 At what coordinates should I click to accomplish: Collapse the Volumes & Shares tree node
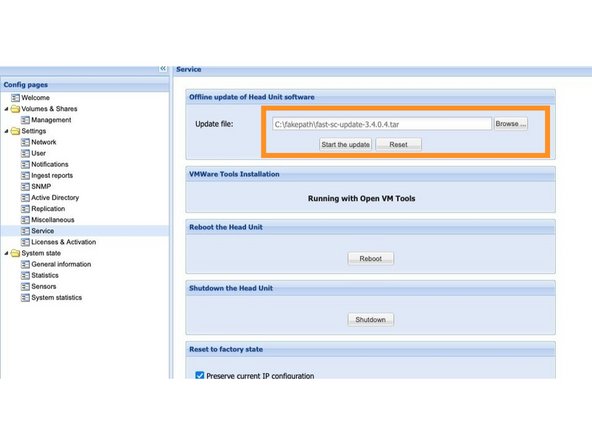coord(6,109)
